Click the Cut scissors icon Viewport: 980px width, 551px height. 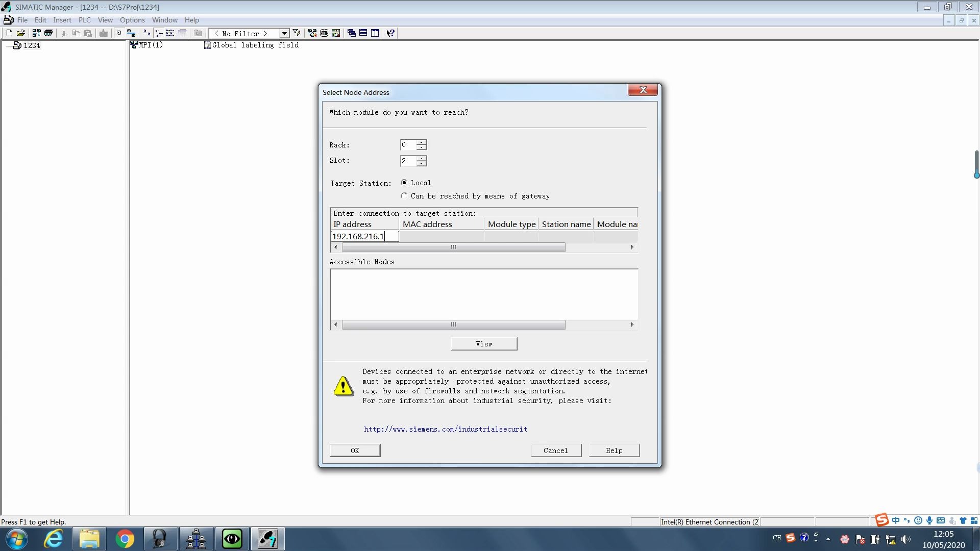pyautogui.click(x=64, y=33)
